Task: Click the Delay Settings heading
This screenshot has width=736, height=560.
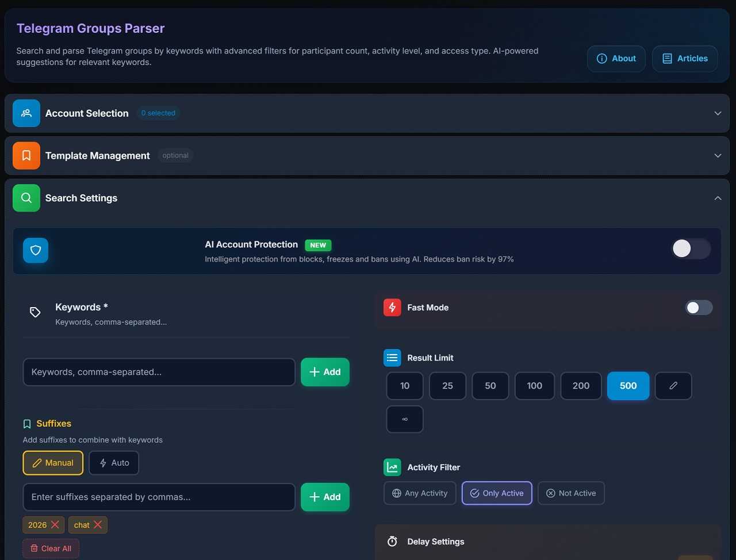Action: [x=436, y=542]
